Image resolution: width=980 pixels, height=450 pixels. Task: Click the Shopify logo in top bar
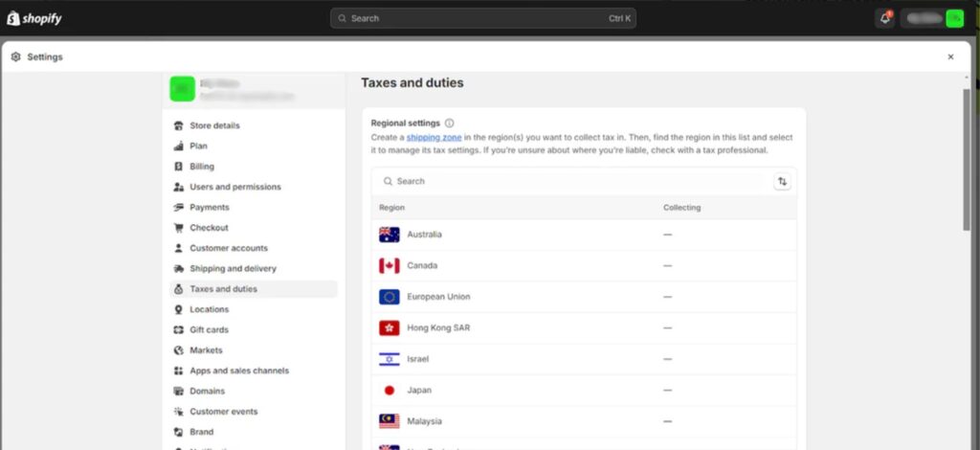[34, 18]
